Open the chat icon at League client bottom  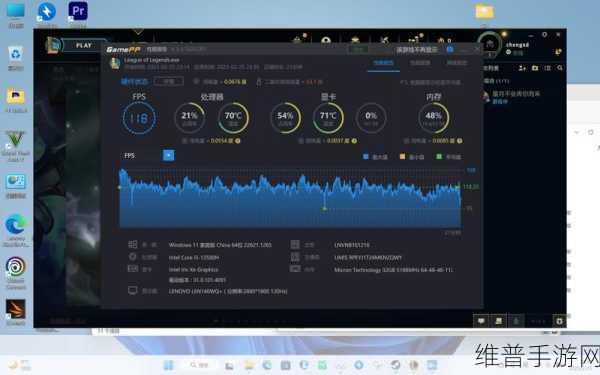pyautogui.click(x=481, y=321)
